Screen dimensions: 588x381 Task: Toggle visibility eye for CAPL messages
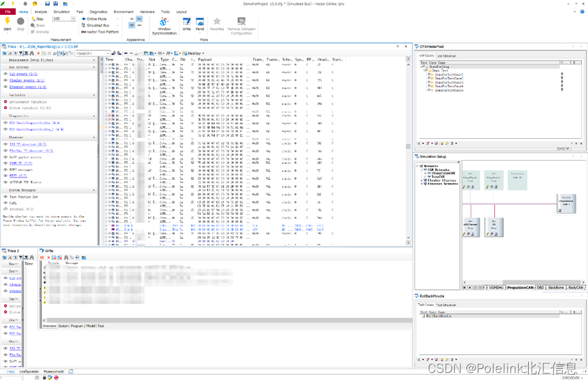click(x=5, y=203)
